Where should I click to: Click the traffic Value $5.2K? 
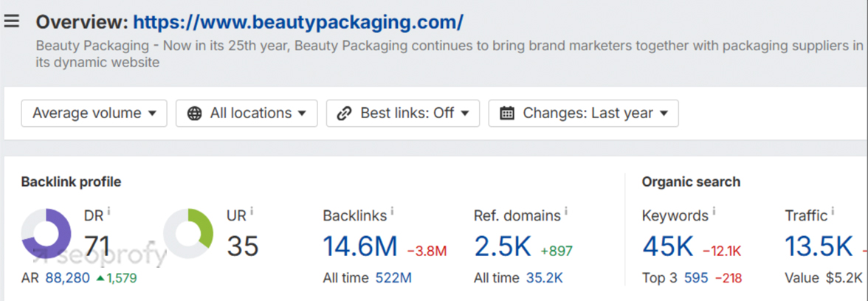coord(844,277)
